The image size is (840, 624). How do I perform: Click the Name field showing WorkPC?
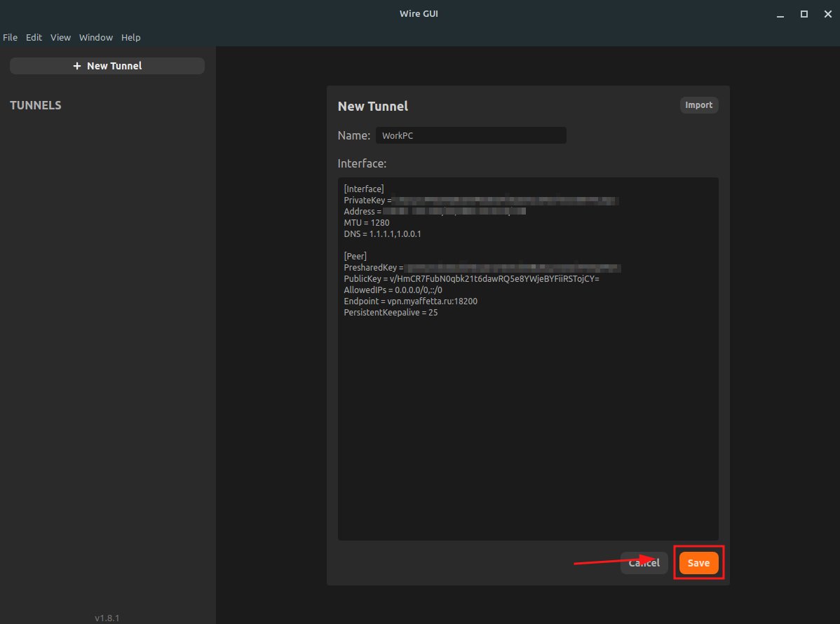coord(471,135)
